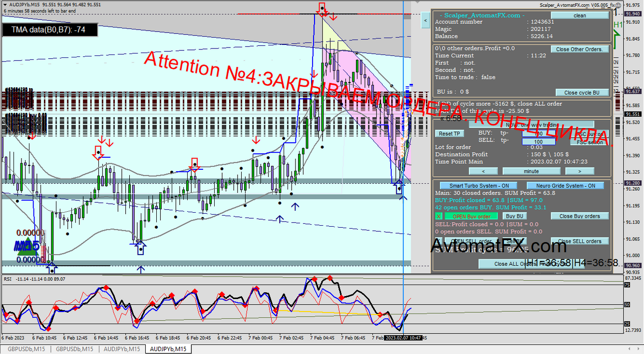Screen dimensions: 644x354
Task: Click the RSI 25 level label
Action: coord(627,324)
